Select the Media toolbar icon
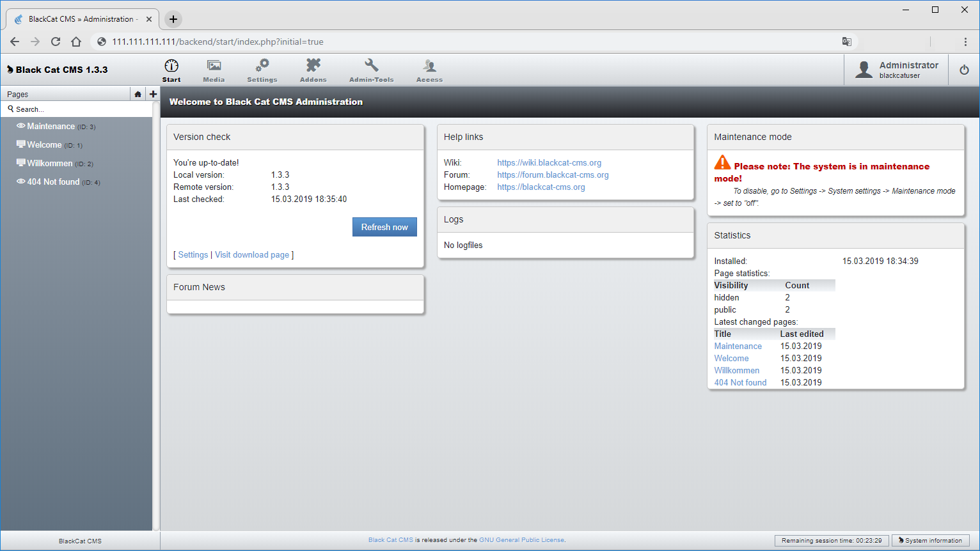The width and height of the screenshot is (980, 551). point(214,69)
